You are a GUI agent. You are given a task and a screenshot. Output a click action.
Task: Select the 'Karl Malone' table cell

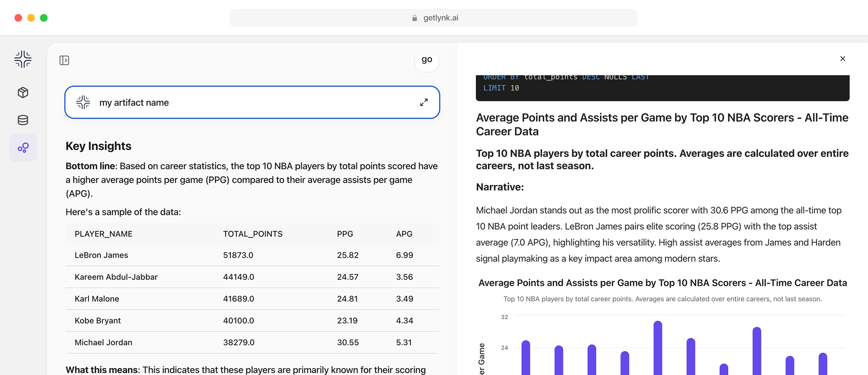tap(97, 299)
